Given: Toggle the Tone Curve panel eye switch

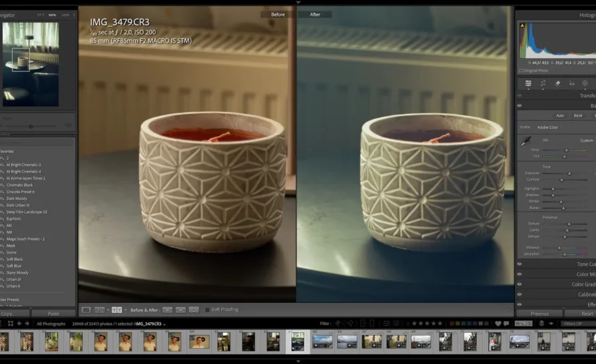Looking at the screenshot, I should pyautogui.click(x=519, y=264).
